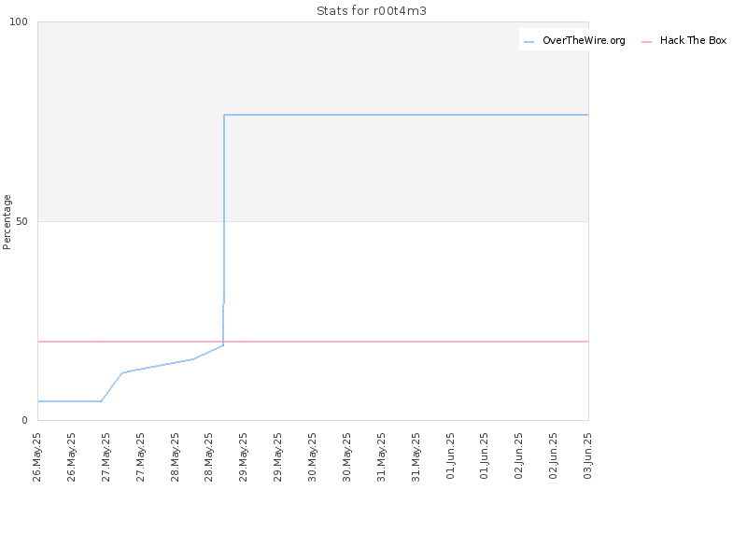Click the blue OverTheWire.org legend color marker
The image size is (747, 560).
tap(529, 42)
